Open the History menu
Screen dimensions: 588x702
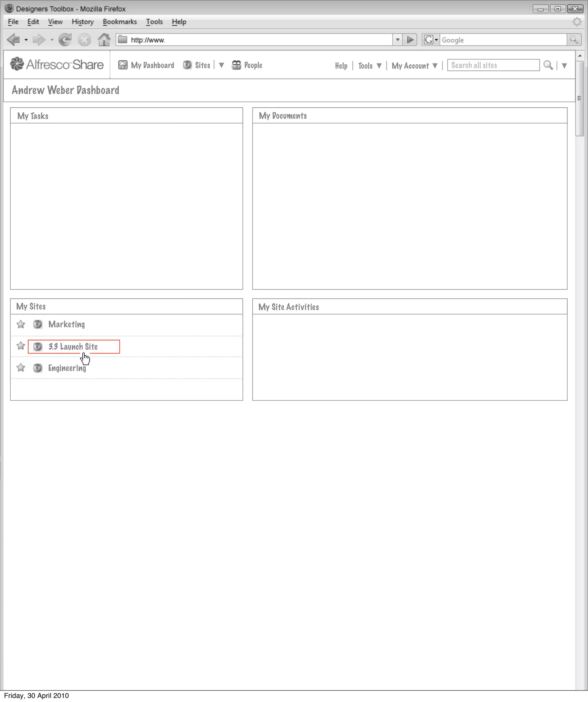pyautogui.click(x=83, y=22)
